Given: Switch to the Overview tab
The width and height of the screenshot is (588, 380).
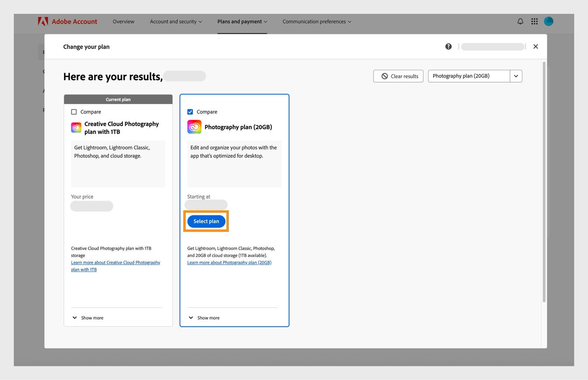Looking at the screenshot, I should click(x=123, y=21).
